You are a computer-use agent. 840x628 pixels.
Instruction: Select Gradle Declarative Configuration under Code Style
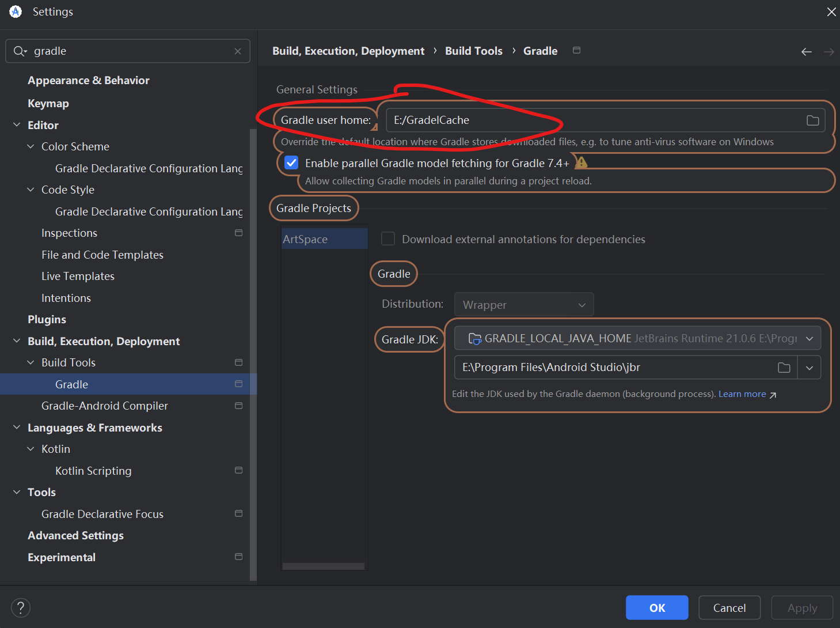pyautogui.click(x=149, y=211)
